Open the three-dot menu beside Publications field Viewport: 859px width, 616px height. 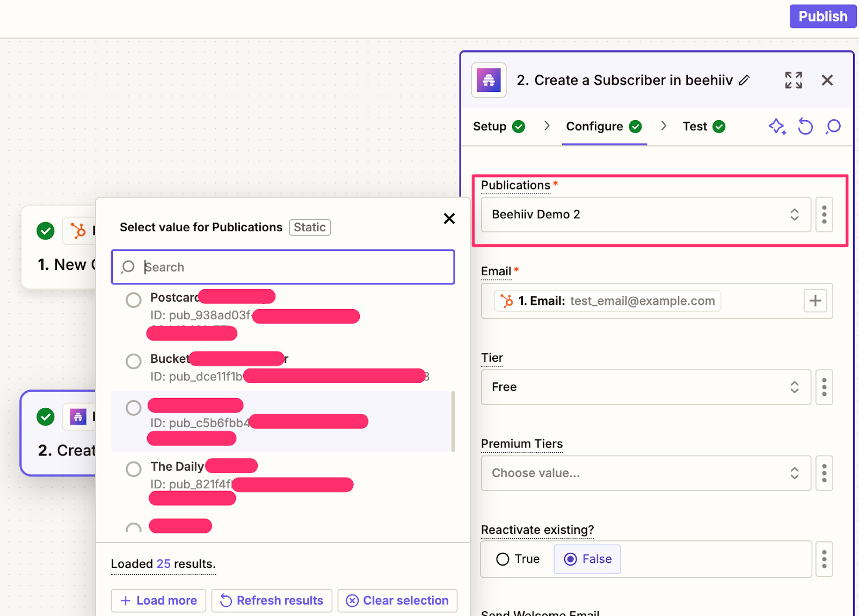824,215
